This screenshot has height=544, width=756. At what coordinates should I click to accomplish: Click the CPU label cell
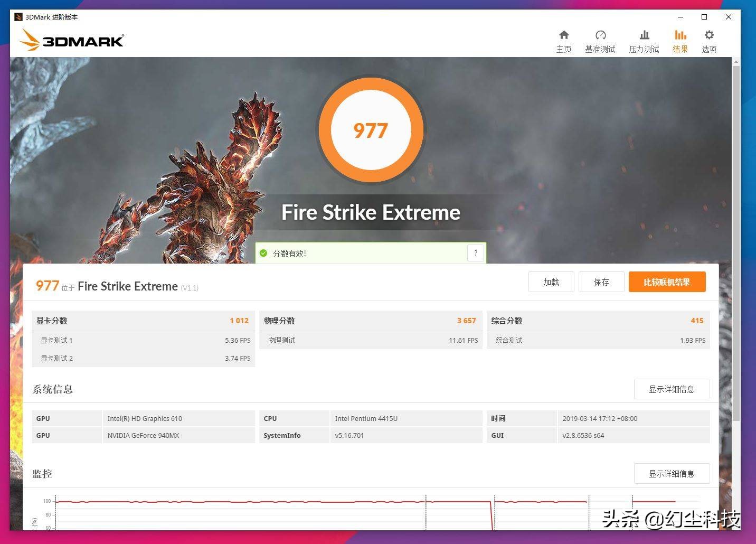(x=294, y=418)
